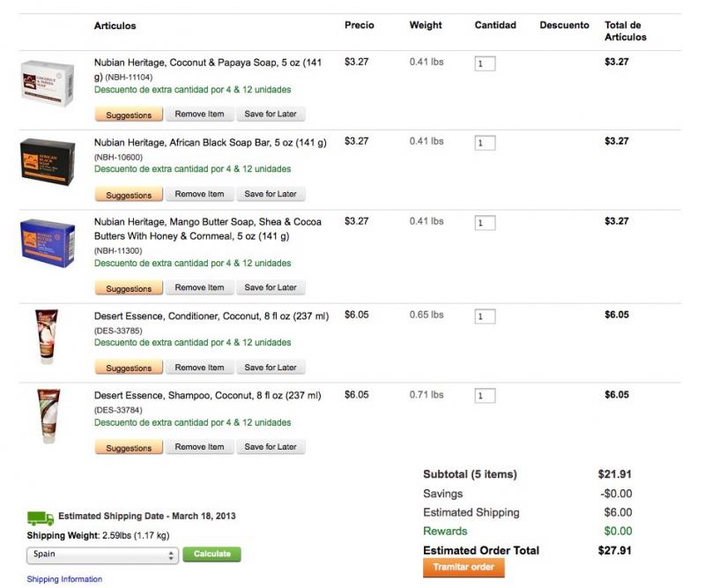Remove the Coconut & Papaya Soap item
Viewport: 705px width, 588px height.
click(x=200, y=115)
